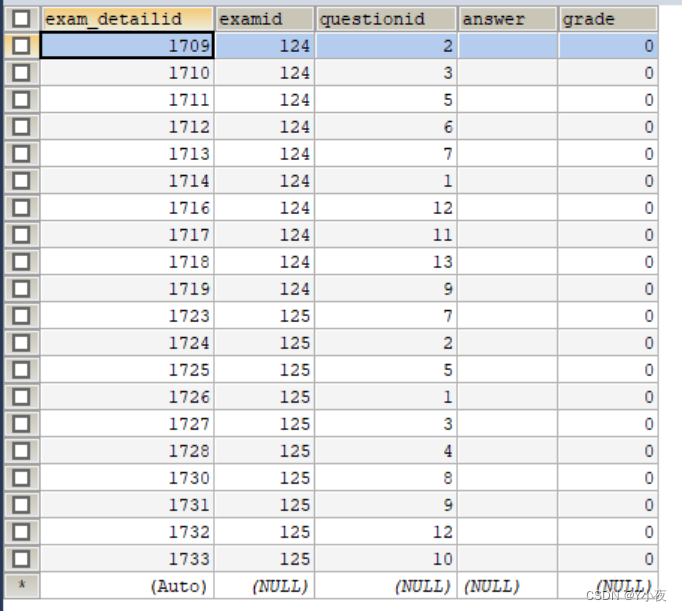Check the row checkbox for exam_detailid 1726
682x611 pixels.
[21, 397]
